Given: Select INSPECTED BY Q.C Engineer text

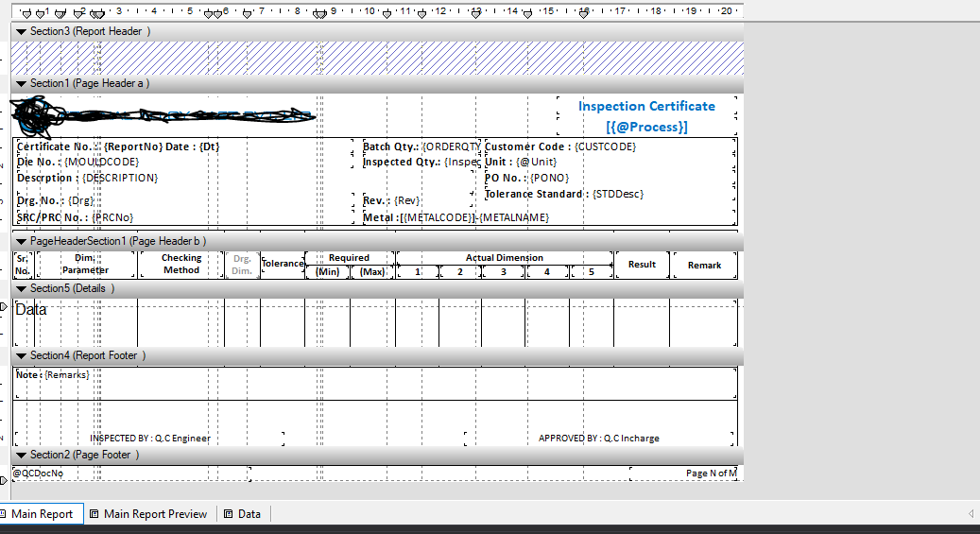Looking at the screenshot, I should coord(150,439).
